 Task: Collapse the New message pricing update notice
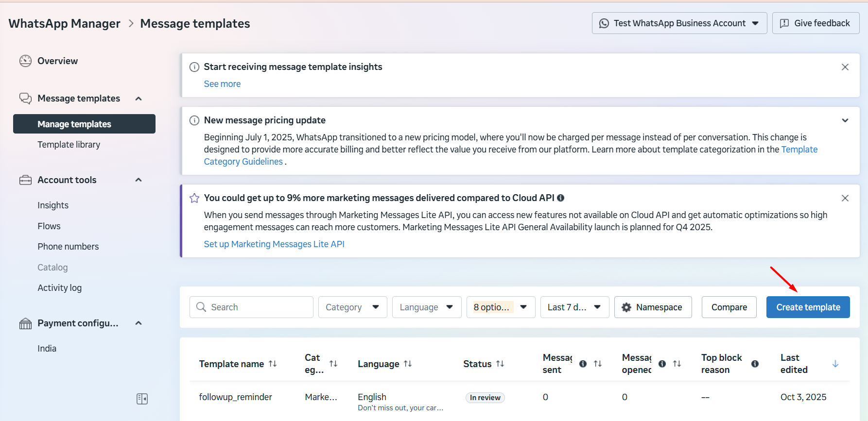pos(845,120)
